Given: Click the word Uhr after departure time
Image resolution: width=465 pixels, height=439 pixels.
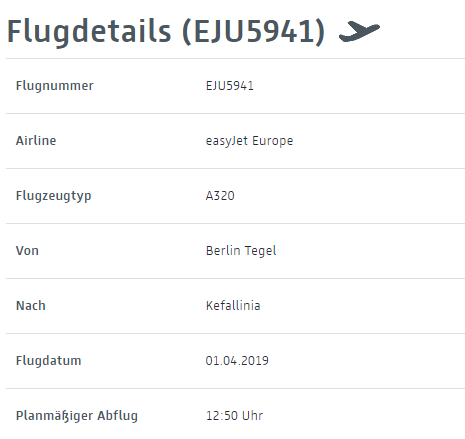Looking at the screenshot, I should (252, 416).
